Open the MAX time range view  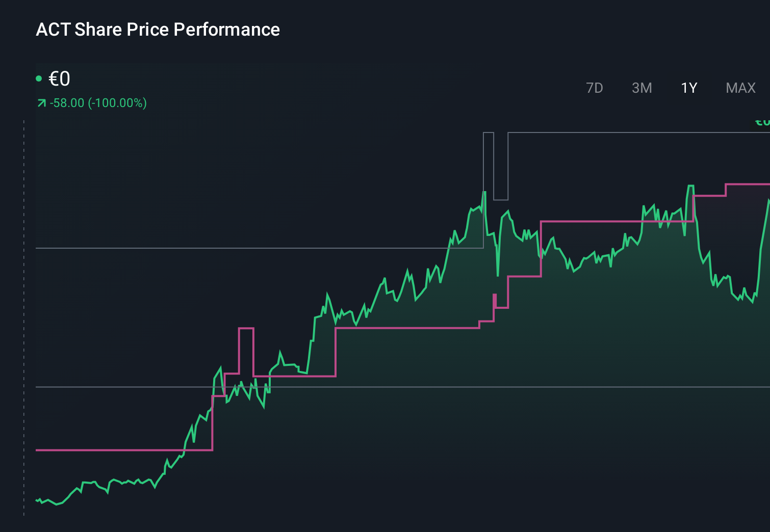740,88
